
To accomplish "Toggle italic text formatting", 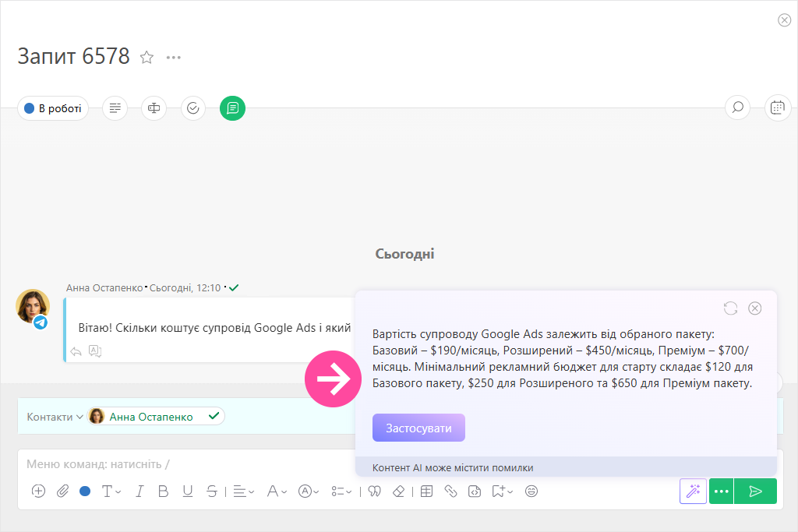I will pyautogui.click(x=139, y=491).
